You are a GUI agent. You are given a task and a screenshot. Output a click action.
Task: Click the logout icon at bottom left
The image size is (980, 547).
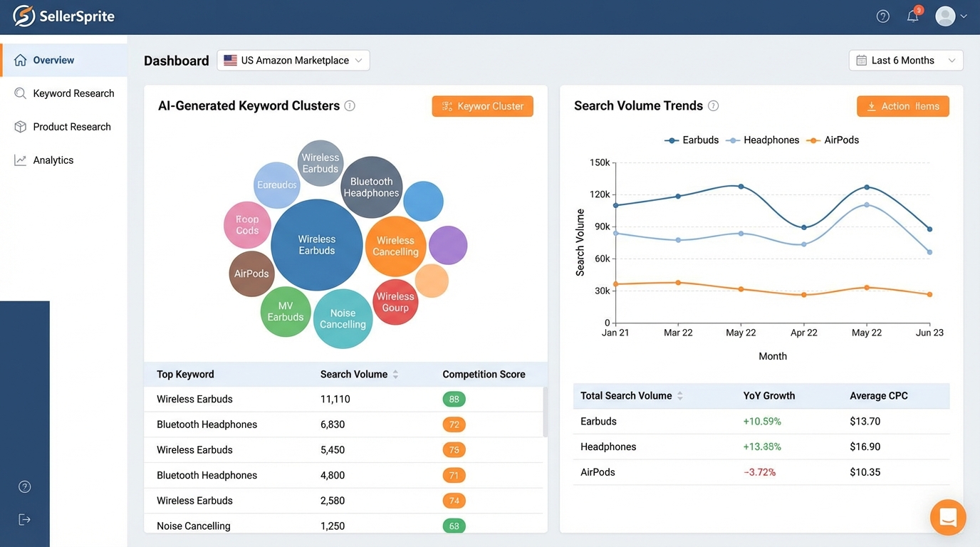tap(25, 519)
